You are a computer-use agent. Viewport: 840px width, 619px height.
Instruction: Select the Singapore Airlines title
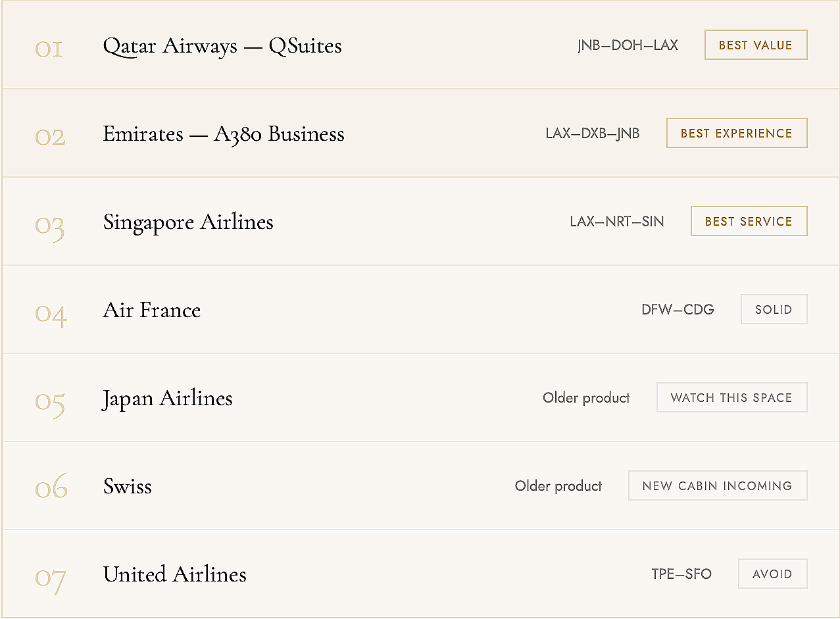click(188, 222)
